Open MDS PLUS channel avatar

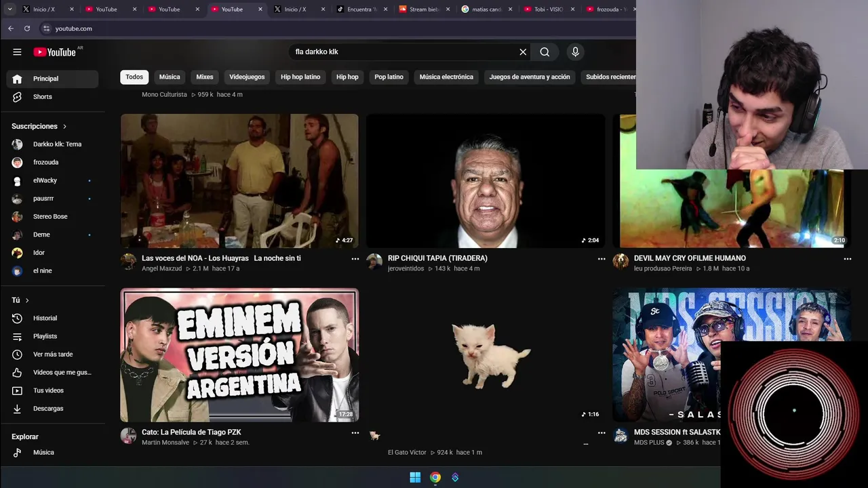(620, 436)
